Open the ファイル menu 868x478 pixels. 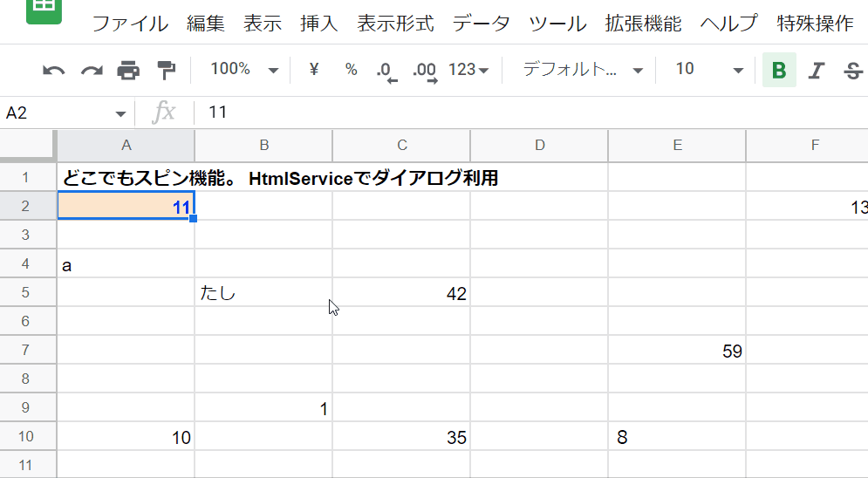130,24
